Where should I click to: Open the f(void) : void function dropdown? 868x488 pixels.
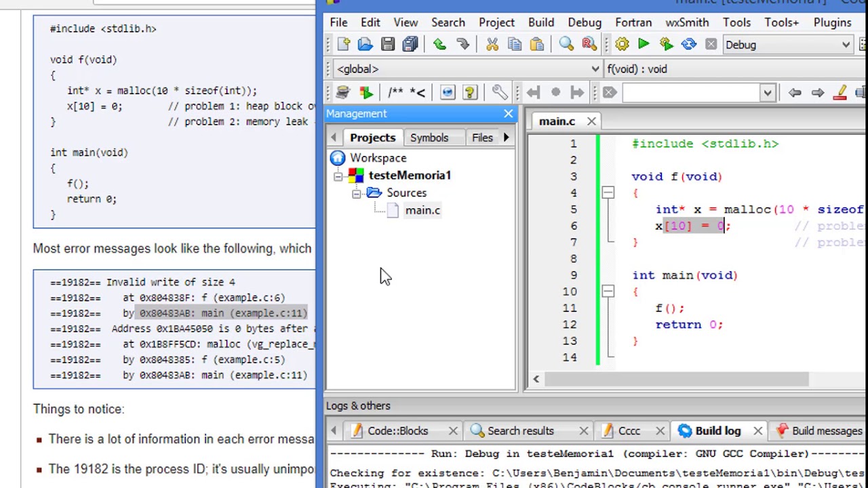[735, 69]
